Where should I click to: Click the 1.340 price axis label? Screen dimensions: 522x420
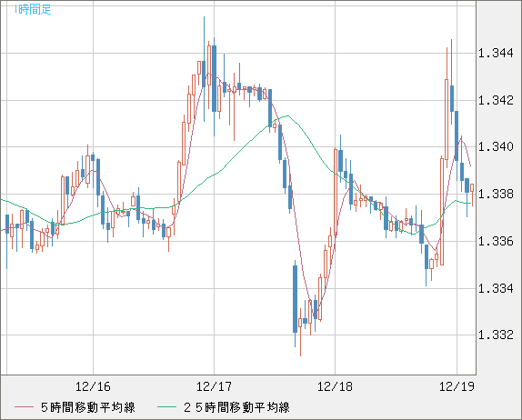(496, 146)
